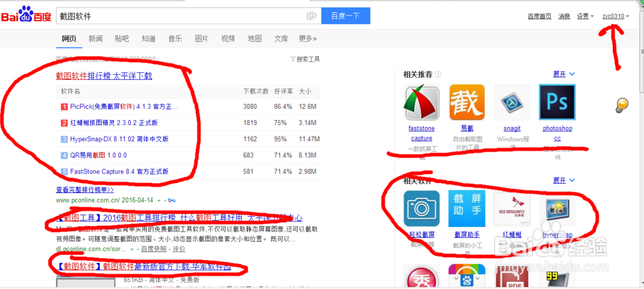
Task: Switch to the 地图 tab
Action: (x=254, y=39)
